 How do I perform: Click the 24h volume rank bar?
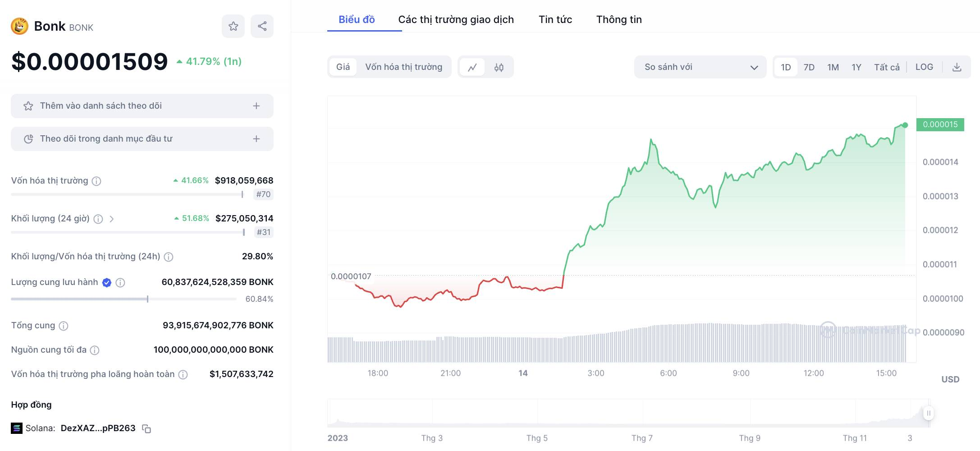pyautogui.click(x=128, y=232)
